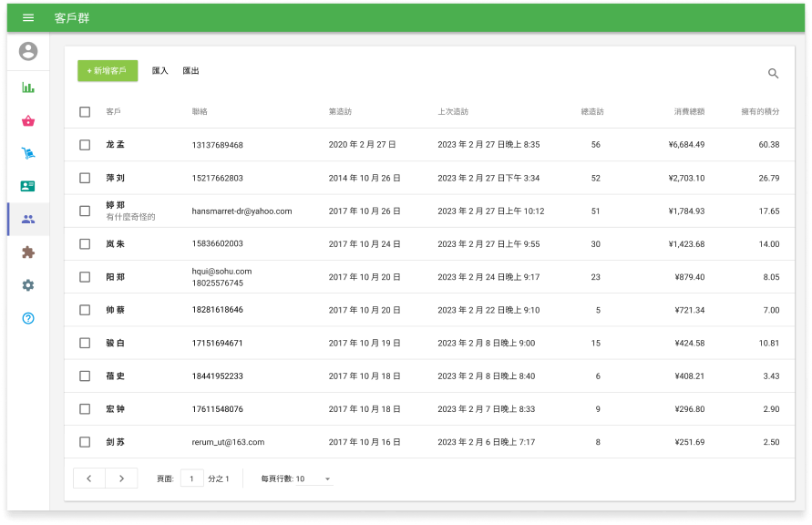Click the 匯出 export menu item
This screenshot has height=525, width=812.
[x=190, y=71]
